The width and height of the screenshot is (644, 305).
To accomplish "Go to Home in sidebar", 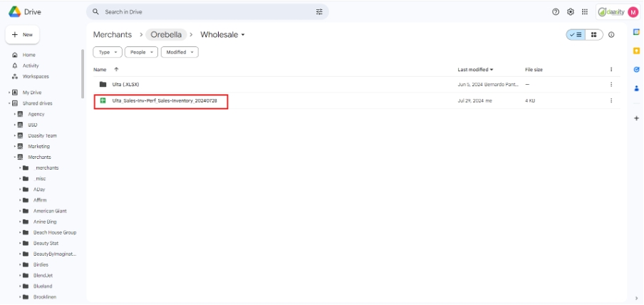I will [28, 55].
